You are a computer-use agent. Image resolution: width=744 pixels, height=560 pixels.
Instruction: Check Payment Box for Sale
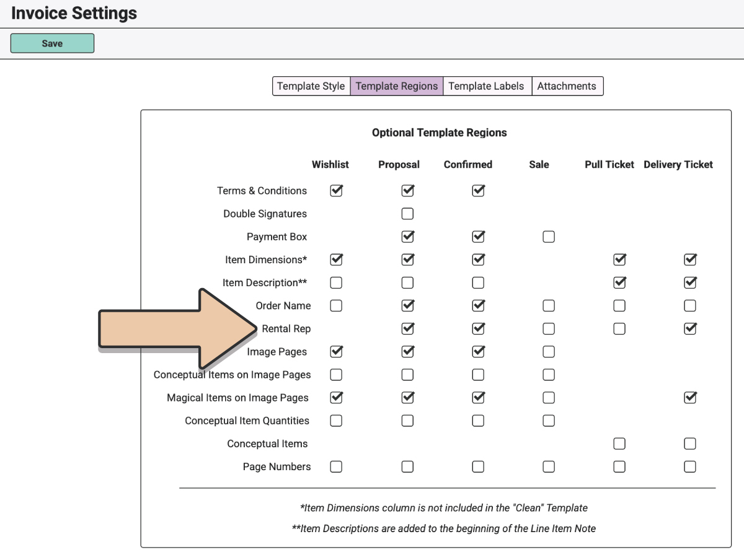549,237
